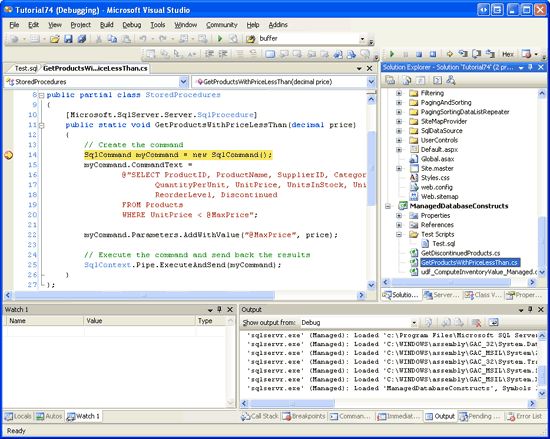The height and width of the screenshot is (439, 550).
Task: Click the last icon in the Solution Explorer toolbar
Action: click(x=451, y=81)
